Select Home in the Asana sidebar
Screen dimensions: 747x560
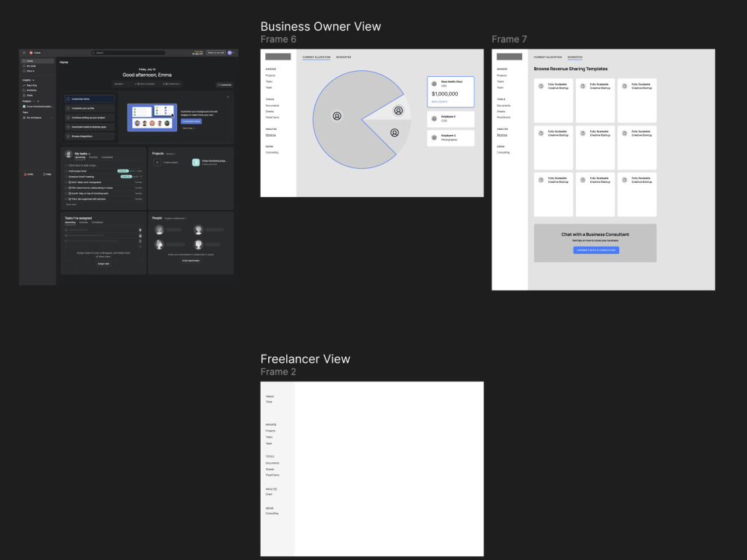37,61
